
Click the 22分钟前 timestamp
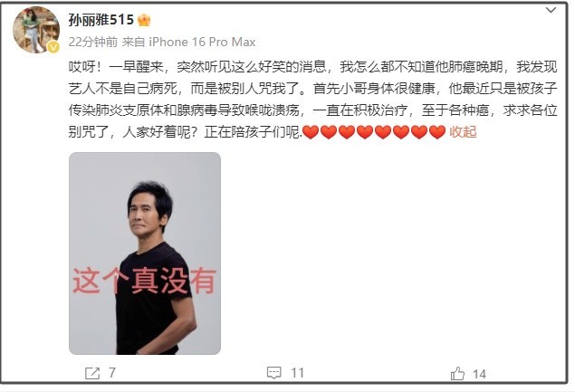93,42
